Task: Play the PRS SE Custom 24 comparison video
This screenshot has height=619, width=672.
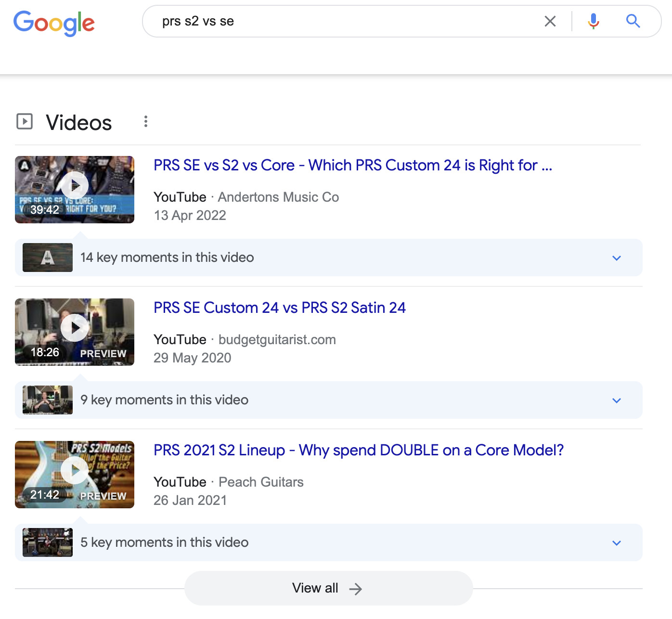Action: tap(75, 328)
